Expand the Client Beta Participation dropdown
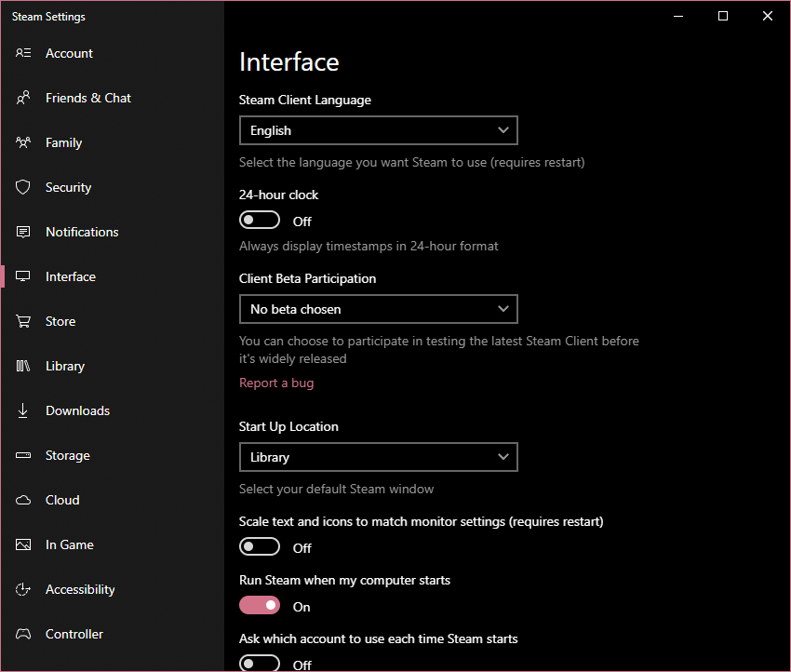Viewport: 791px width, 672px height. (x=379, y=309)
